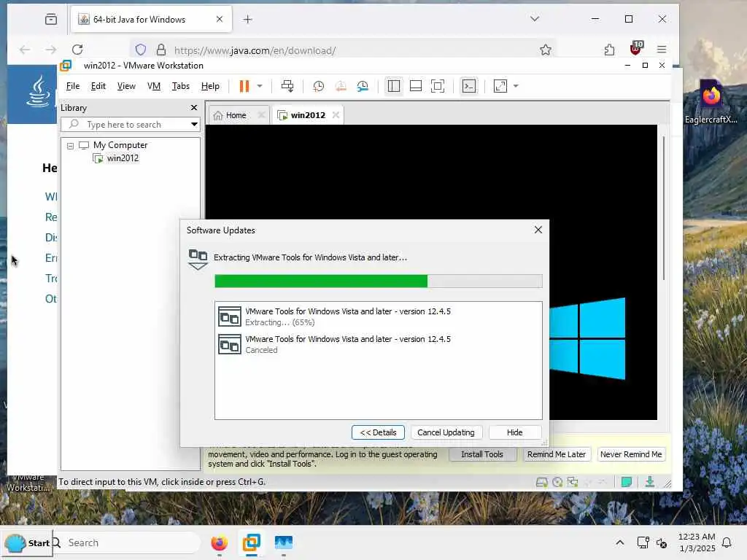
Task: Bookmark the Java page with star icon
Action: [x=546, y=50]
